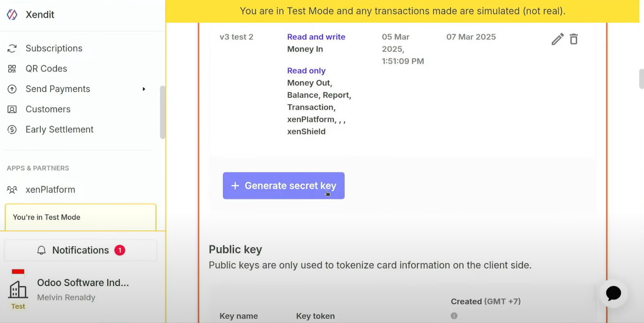Viewport: 644px width, 323px height.
Task: Click the v3 test 2 key name
Action: click(x=237, y=37)
